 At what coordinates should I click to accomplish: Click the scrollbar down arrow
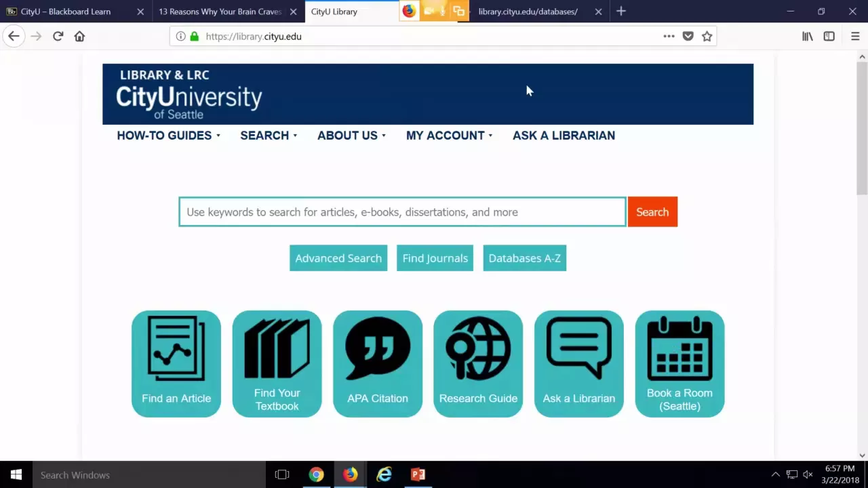click(862, 455)
